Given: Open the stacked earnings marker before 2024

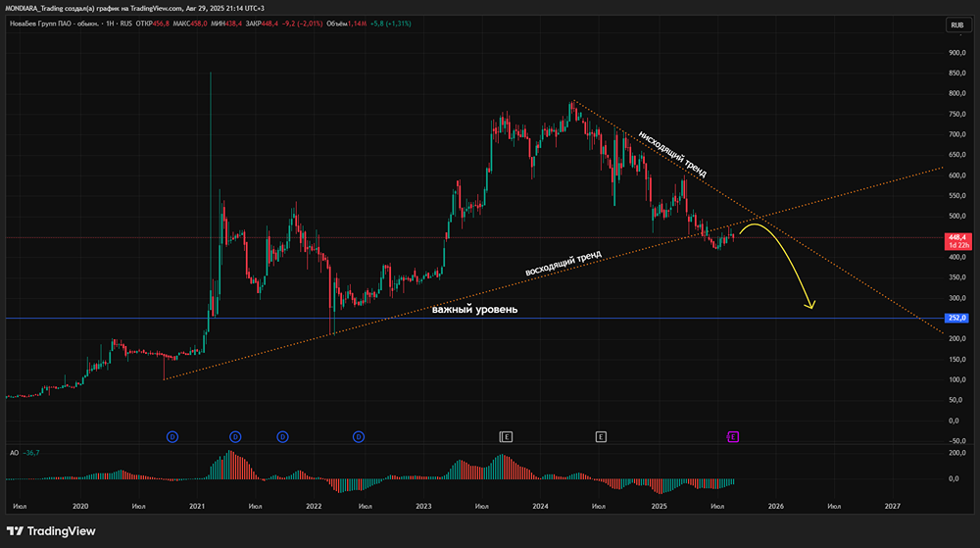Looking at the screenshot, I should click(506, 437).
